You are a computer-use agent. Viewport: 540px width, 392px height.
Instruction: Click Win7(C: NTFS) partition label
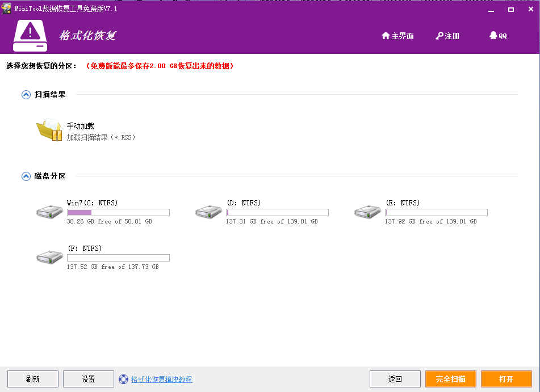click(x=93, y=203)
